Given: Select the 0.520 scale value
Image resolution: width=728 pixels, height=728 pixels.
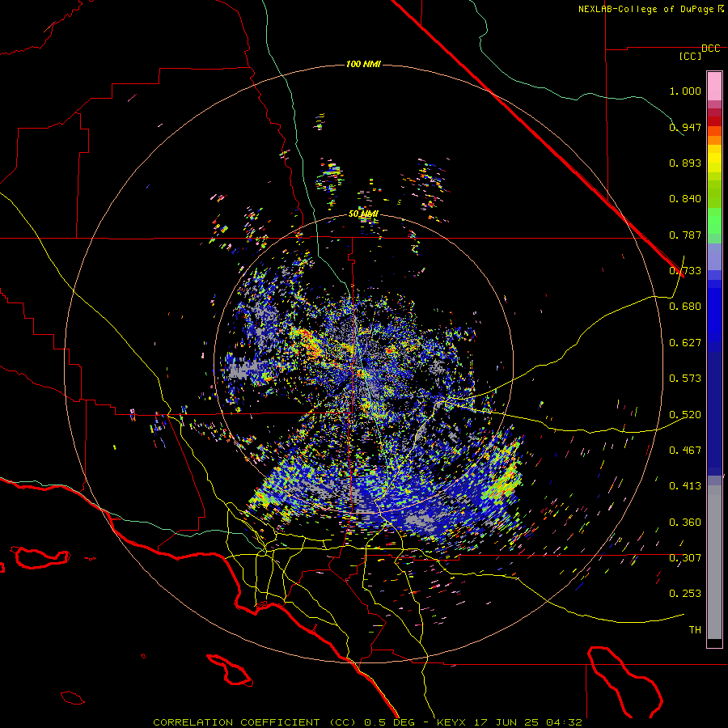Looking at the screenshot, I should click(x=685, y=415).
